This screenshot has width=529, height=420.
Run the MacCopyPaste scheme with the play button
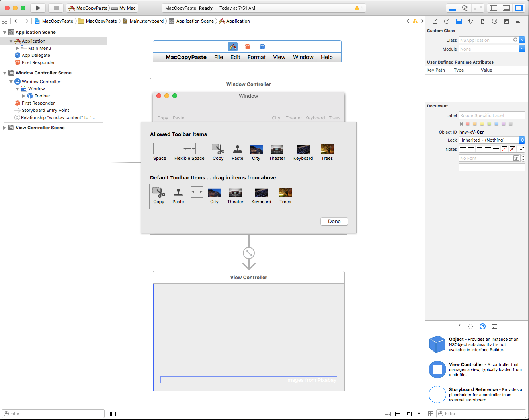click(x=38, y=8)
